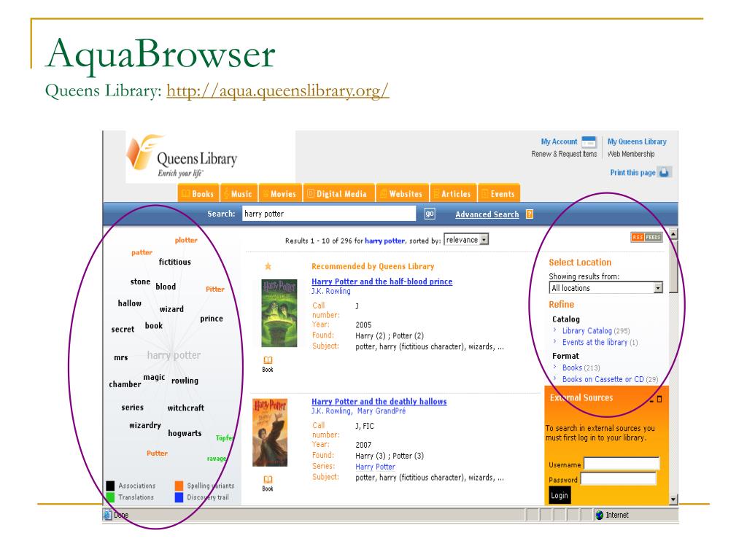Expand the Books format refine arrow

click(555, 367)
